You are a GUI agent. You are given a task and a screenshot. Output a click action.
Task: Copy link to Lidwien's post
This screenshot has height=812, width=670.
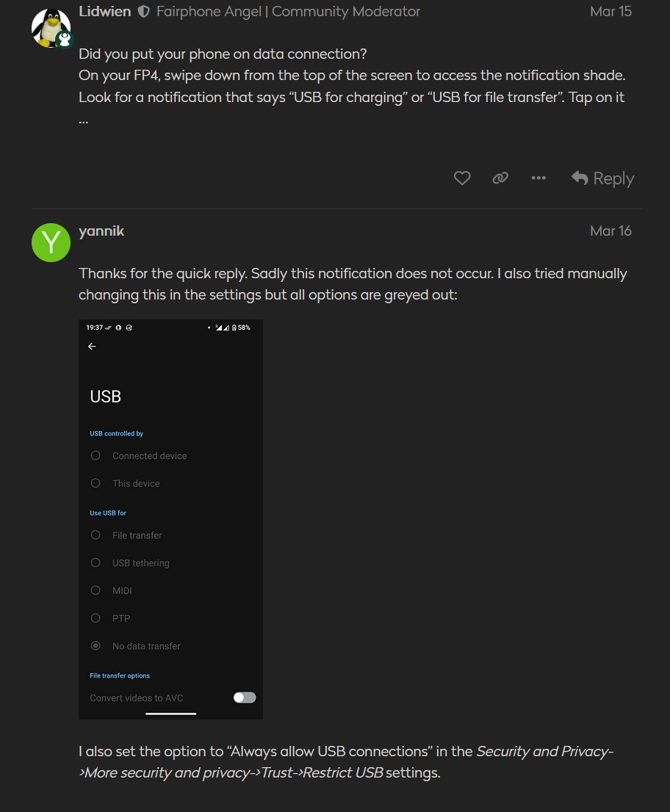pos(500,178)
